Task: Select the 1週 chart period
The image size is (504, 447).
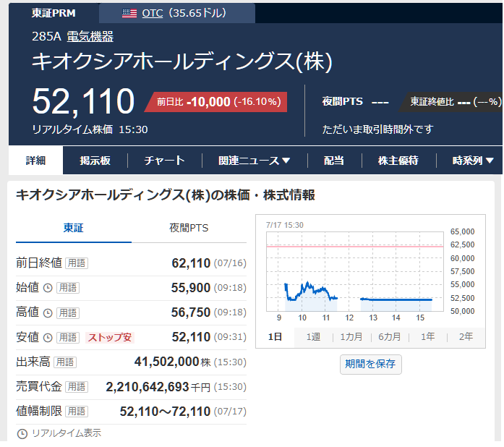Action: 313,337
